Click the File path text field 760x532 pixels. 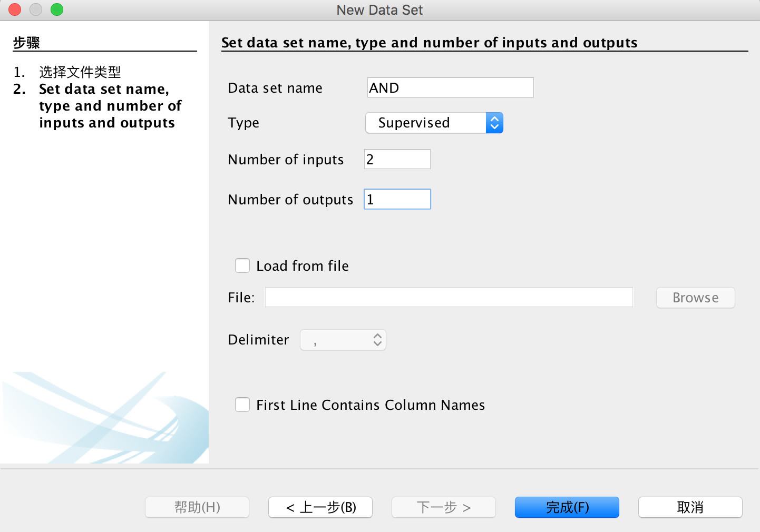point(449,297)
